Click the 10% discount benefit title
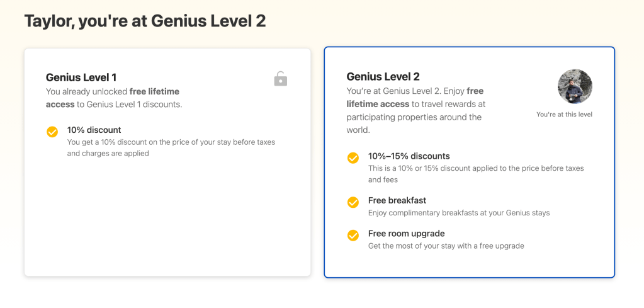Viewport: 644px width, 308px height. (x=94, y=130)
